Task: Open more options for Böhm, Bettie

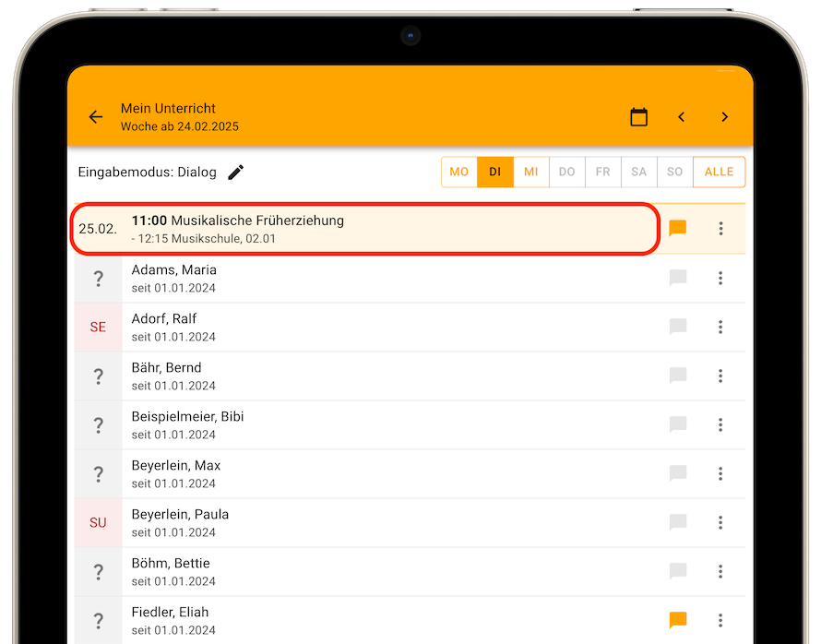Action: (x=720, y=571)
